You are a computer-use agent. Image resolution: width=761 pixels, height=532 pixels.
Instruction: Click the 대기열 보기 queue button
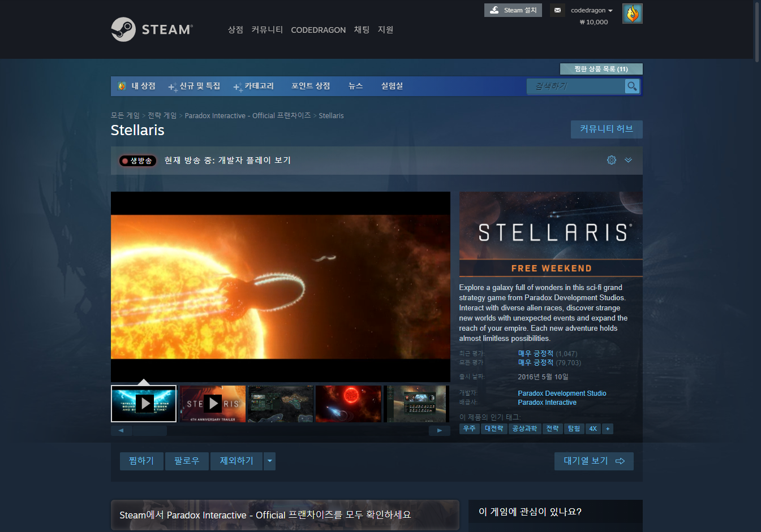click(594, 461)
